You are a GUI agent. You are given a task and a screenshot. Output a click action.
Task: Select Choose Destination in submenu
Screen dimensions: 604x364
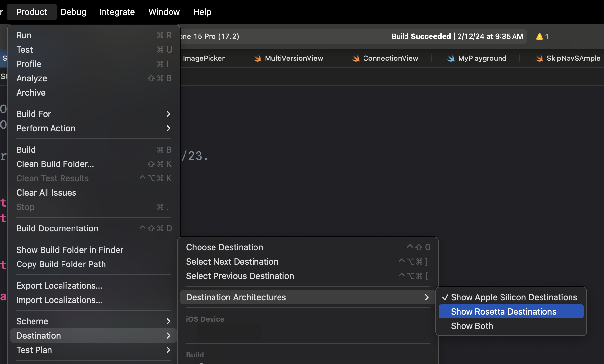pos(308,247)
